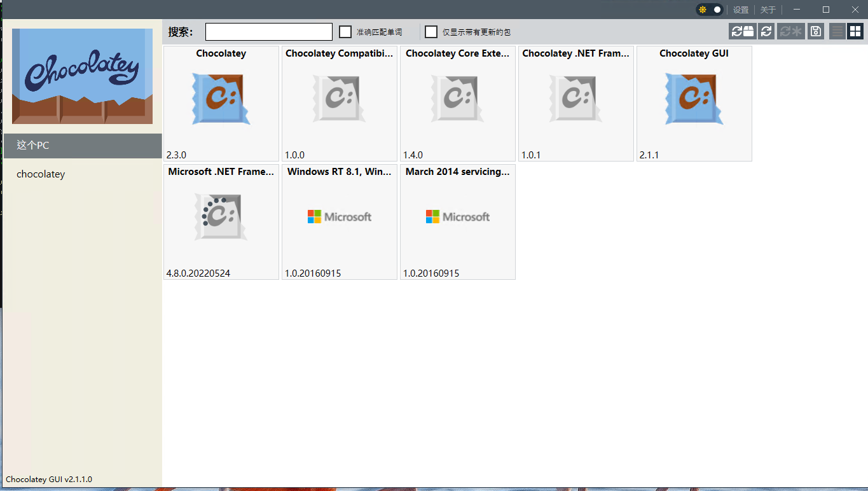Open the 设置 settings page

point(741,10)
